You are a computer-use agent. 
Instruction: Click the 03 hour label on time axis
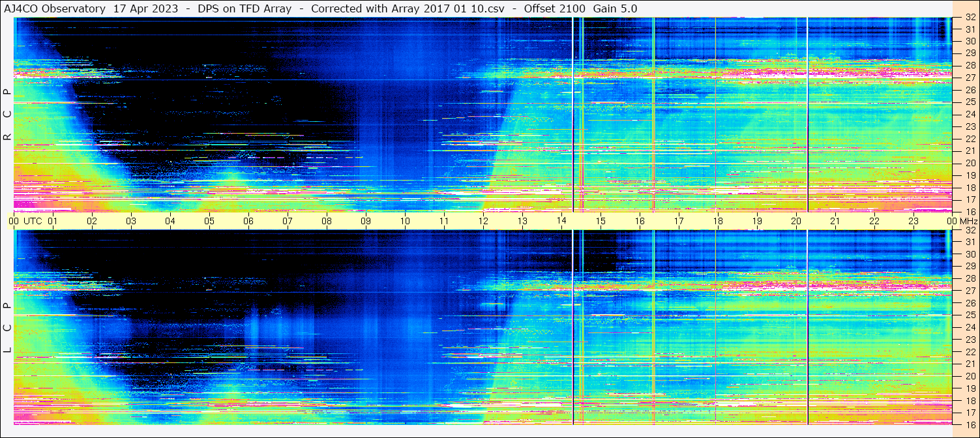pos(131,221)
